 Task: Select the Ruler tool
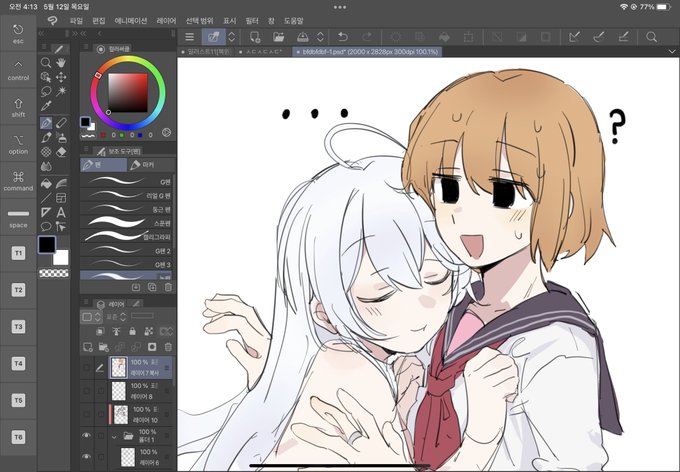tap(46, 212)
